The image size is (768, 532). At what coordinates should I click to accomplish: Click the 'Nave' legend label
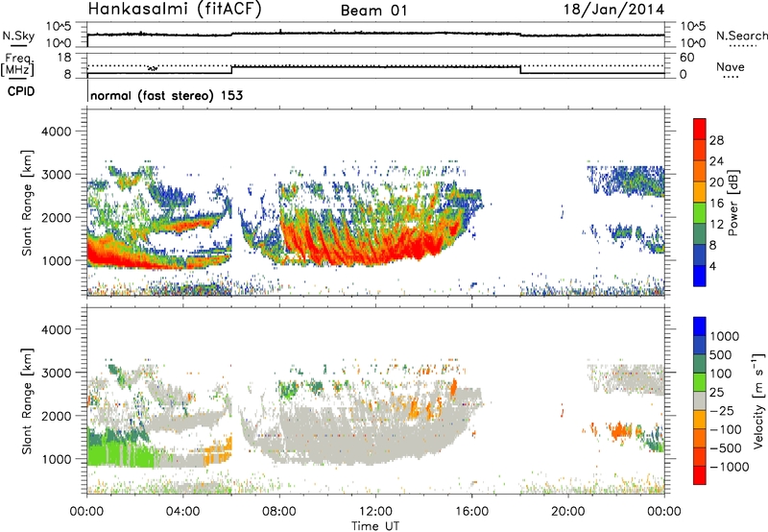731,66
